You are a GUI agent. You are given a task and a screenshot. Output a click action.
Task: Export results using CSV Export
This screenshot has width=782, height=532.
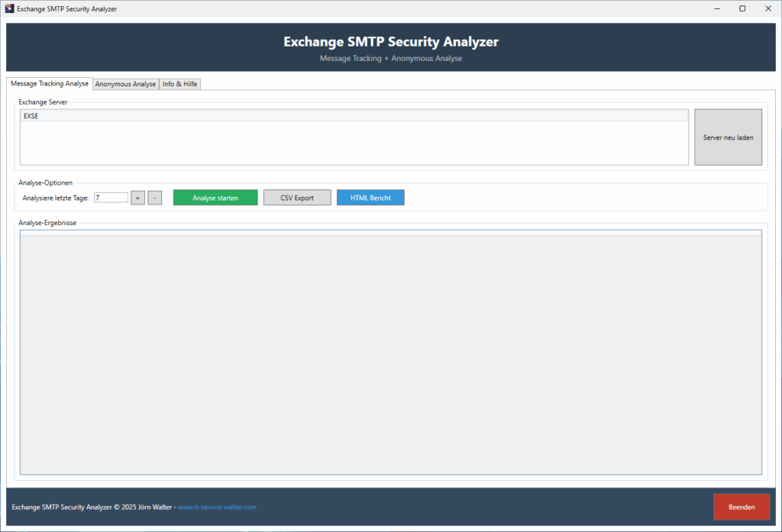point(296,197)
